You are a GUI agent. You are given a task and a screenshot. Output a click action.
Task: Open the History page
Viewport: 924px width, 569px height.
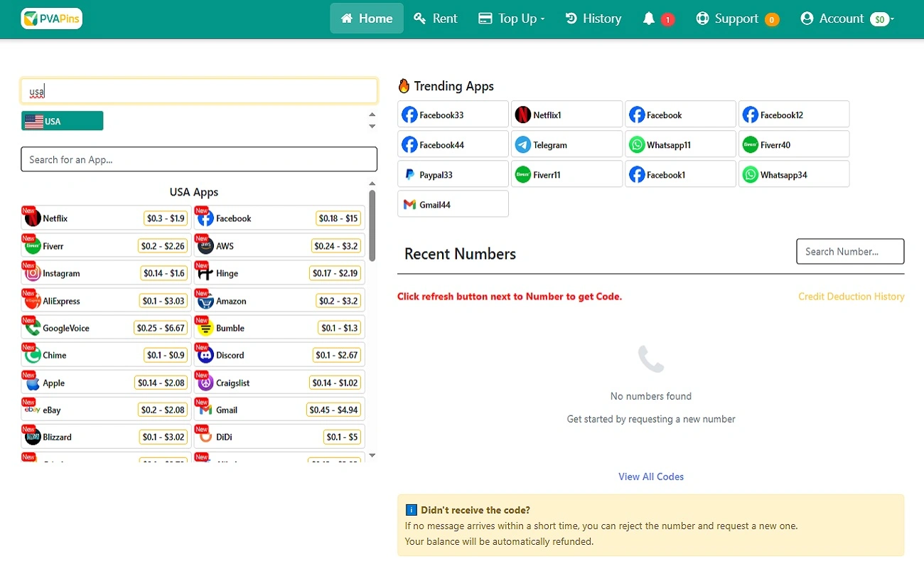click(593, 18)
